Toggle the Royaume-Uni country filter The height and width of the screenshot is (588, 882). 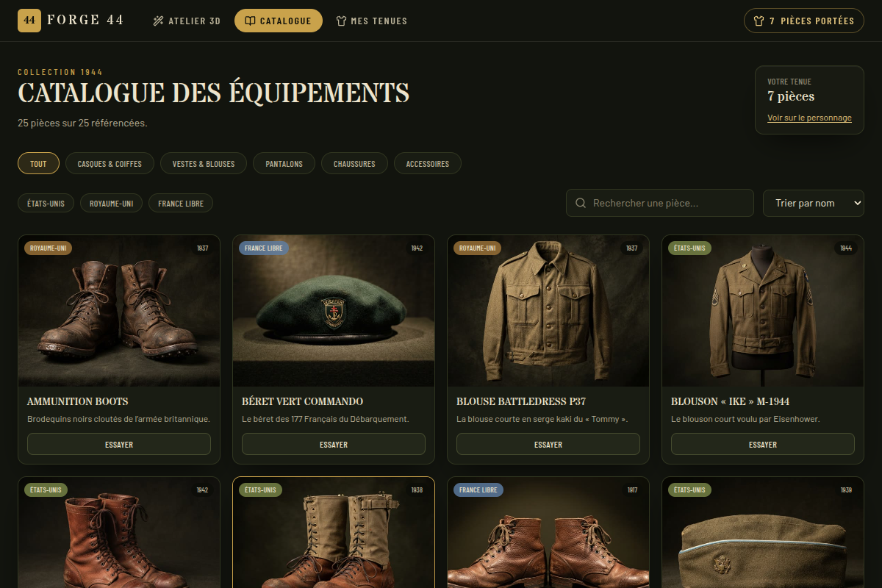pyautogui.click(x=111, y=204)
